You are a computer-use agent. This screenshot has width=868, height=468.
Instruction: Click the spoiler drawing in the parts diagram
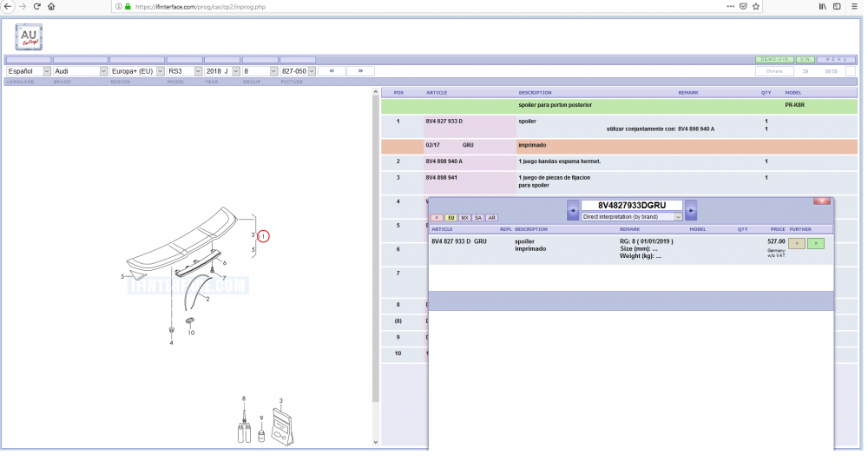(182, 240)
